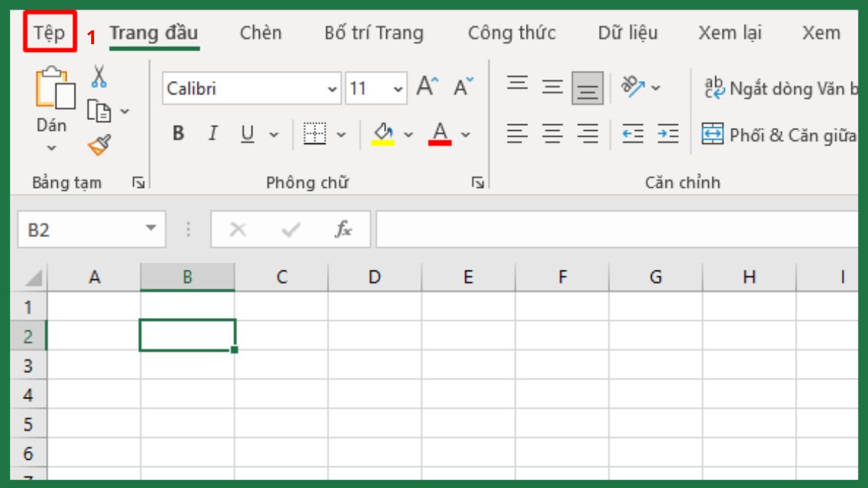Decrease font size with the smaller A icon
Image resolution: width=868 pixels, height=488 pixels.
[461, 85]
